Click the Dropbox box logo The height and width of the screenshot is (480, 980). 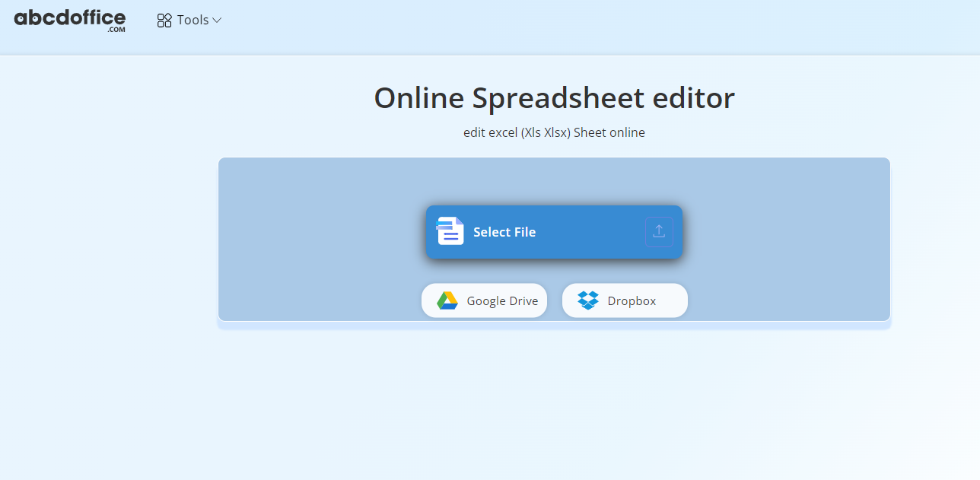588,300
